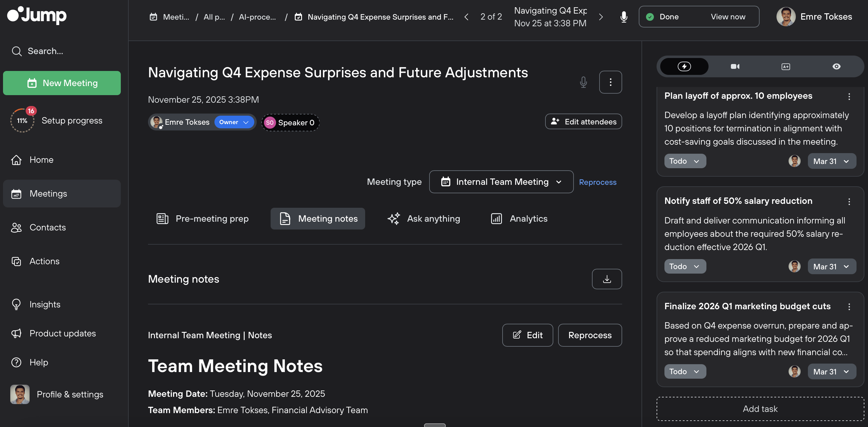Screen dimensions: 868x427
Task: Open the meeting three-dot options menu
Action: tap(610, 82)
